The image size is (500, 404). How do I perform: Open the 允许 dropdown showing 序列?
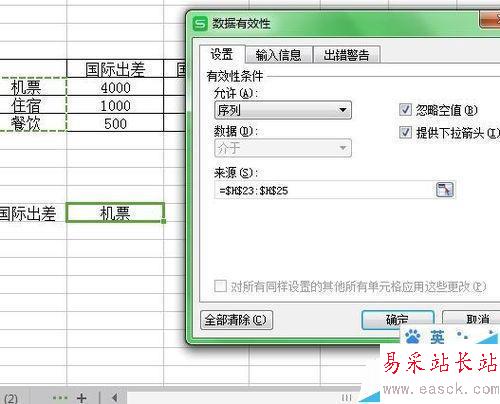[283, 110]
